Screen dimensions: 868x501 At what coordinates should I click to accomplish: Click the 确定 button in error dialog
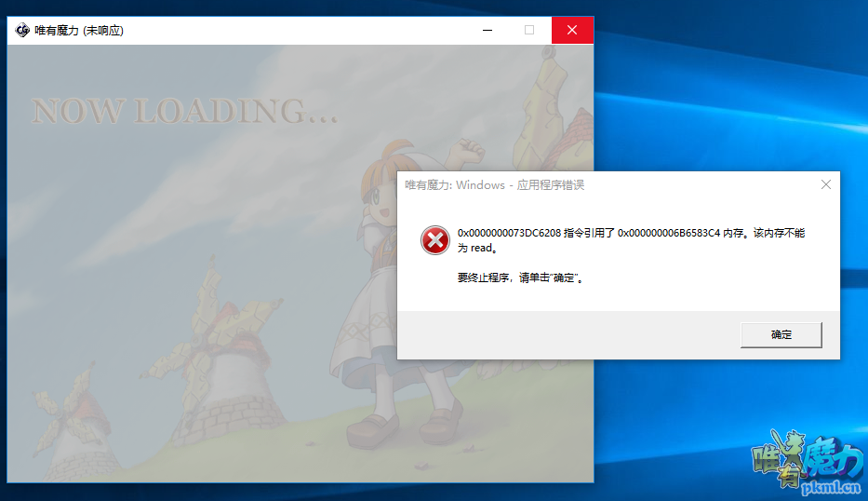coord(781,334)
